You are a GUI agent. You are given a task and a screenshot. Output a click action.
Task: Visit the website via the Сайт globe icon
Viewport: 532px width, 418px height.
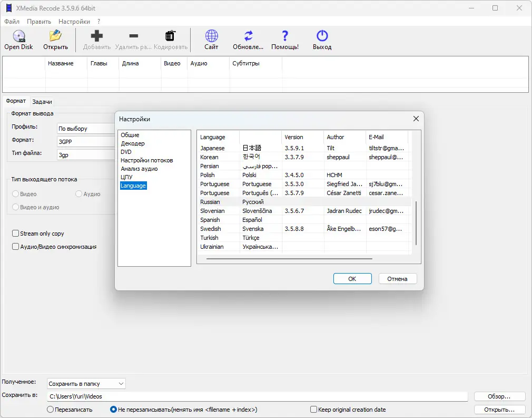tap(211, 36)
